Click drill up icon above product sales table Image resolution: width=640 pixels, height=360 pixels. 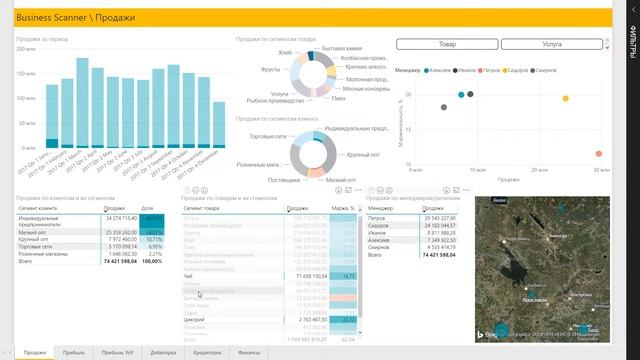coord(187,190)
